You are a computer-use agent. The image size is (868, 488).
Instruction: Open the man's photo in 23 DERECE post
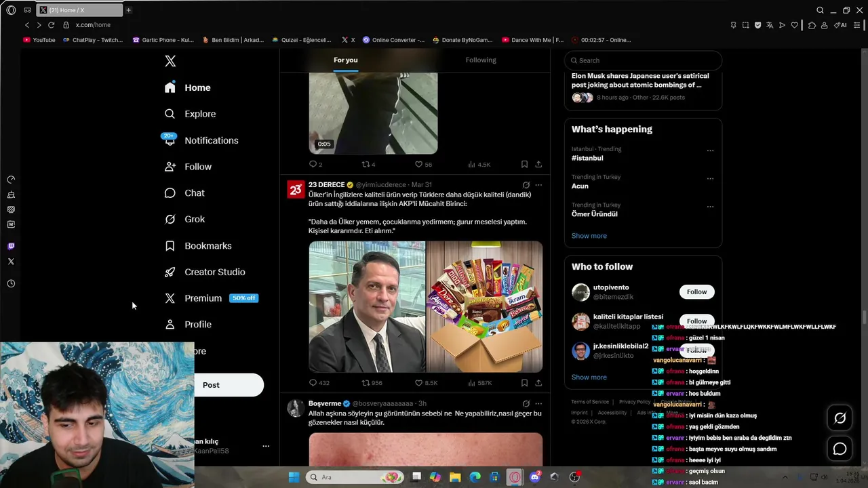coord(367,306)
